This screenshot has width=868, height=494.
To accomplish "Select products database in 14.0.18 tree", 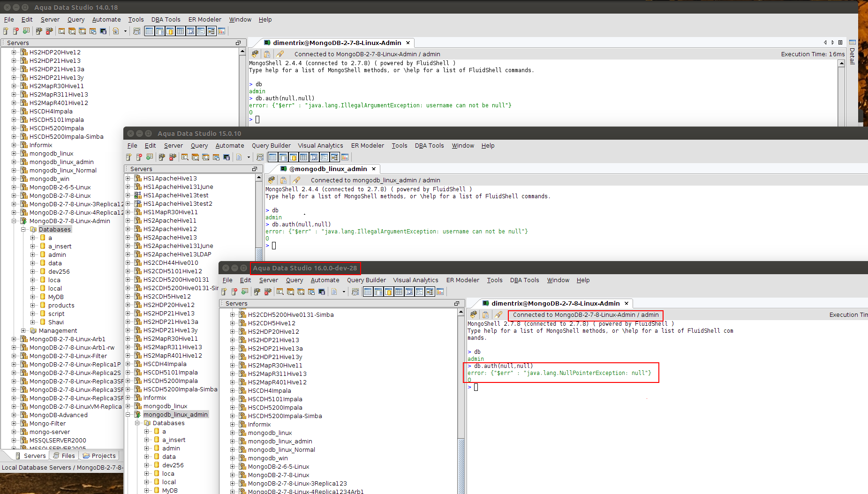I will click(x=61, y=306).
